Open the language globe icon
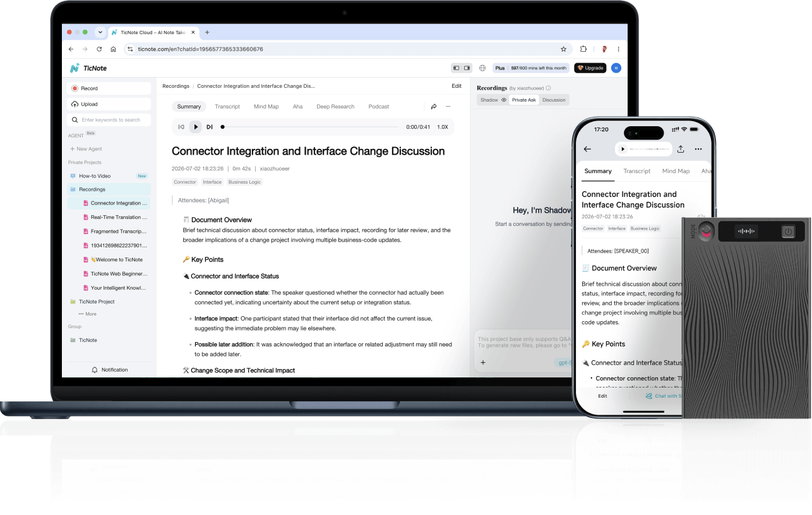 coord(482,68)
